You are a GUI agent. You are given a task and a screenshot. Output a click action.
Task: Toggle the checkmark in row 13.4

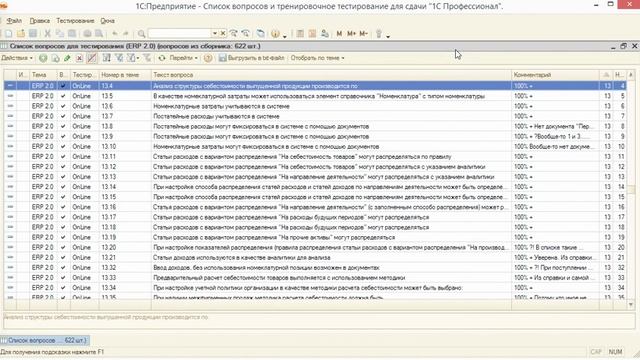(63, 86)
